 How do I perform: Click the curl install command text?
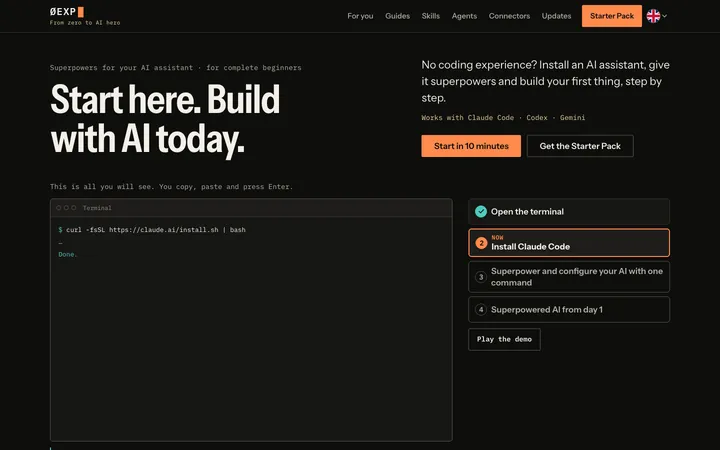tap(156, 230)
